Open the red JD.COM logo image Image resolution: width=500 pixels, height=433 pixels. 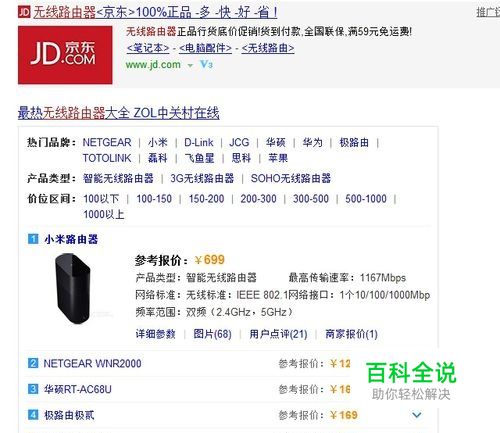[65, 55]
